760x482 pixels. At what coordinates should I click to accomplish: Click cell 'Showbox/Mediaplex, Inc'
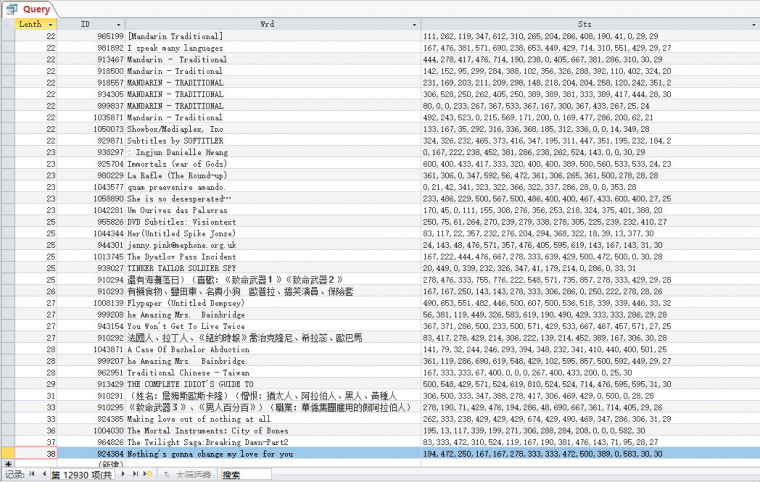(273, 129)
